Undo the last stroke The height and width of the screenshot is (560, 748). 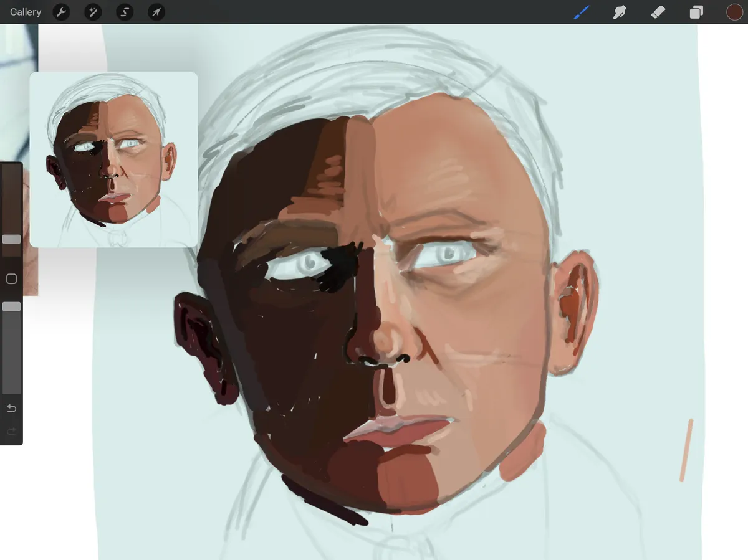coord(11,408)
